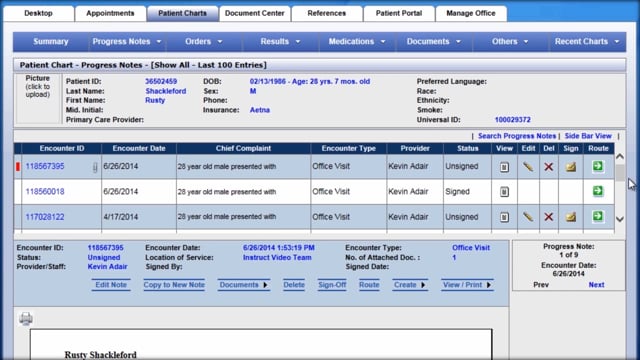Open the chart Summary
The image size is (640, 360).
point(51,42)
